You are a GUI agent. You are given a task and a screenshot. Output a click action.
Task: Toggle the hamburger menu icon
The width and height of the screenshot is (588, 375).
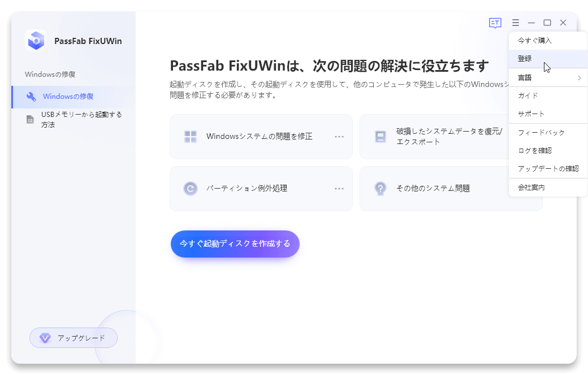click(x=516, y=23)
